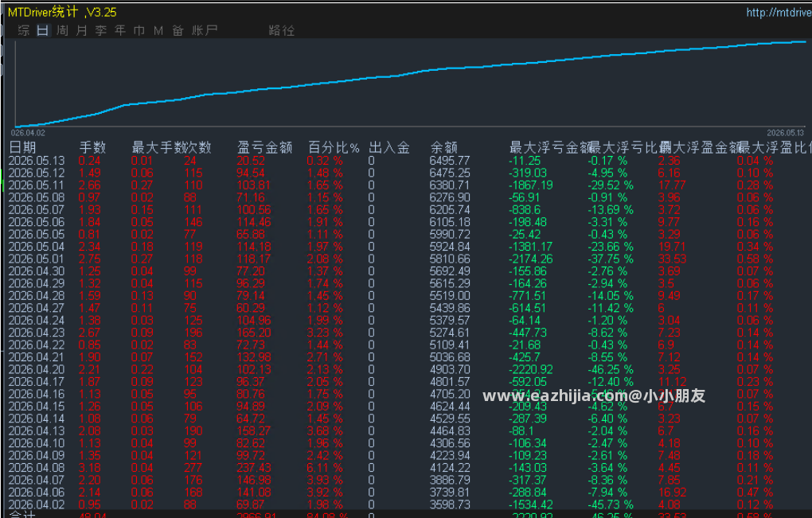Click the balance value 4124.22
The image size is (812, 518).
[450, 468]
